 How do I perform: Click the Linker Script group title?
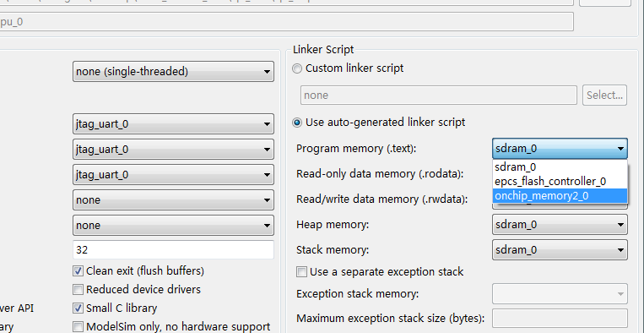pyautogui.click(x=323, y=49)
